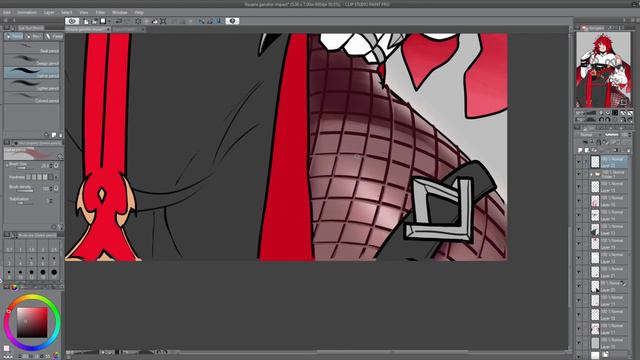Pick brush size 17 preset
This screenshot has width=640, height=360.
click(54, 273)
